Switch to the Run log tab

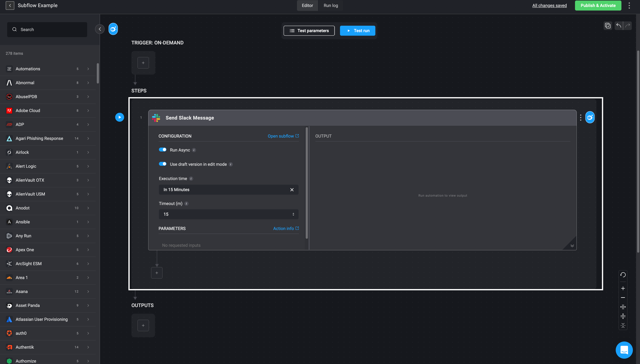[331, 6]
